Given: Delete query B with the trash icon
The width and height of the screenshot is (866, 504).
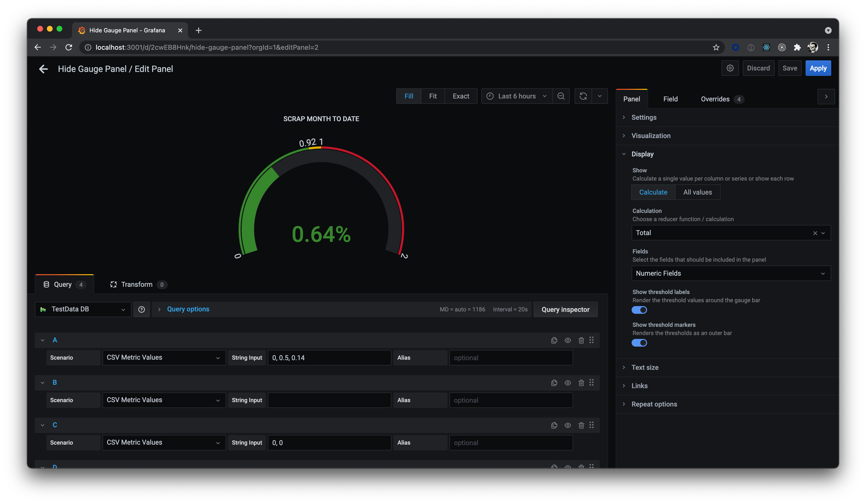Looking at the screenshot, I should pyautogui.click(x=581, y=382).
